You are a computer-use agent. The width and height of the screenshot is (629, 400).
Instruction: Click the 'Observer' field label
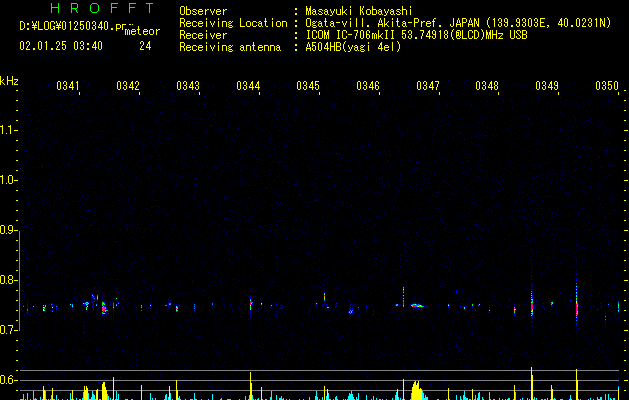203,11
